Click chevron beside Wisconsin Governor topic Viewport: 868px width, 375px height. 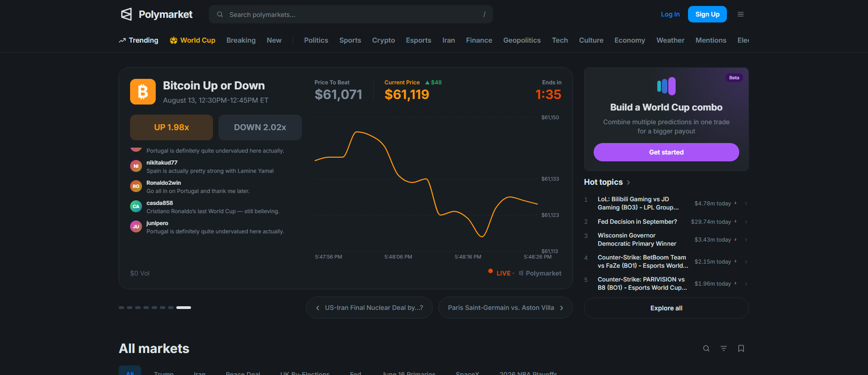[746, 240]
